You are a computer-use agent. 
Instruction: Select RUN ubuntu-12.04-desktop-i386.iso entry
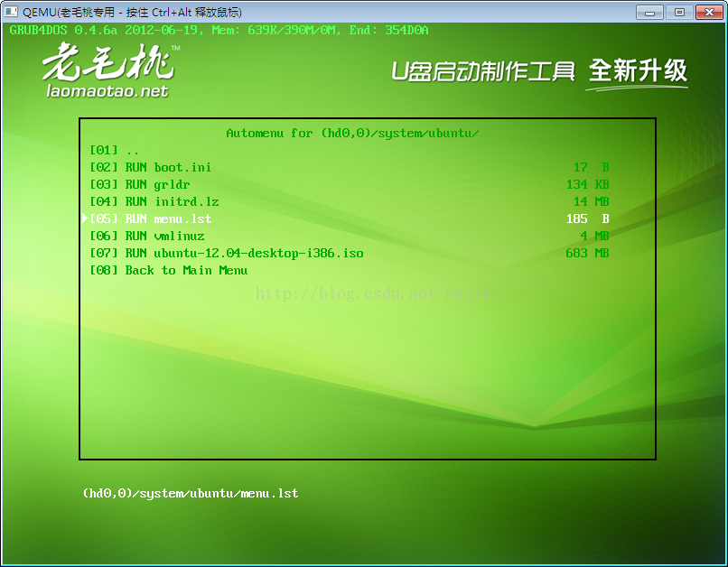[x=227, y=254]
